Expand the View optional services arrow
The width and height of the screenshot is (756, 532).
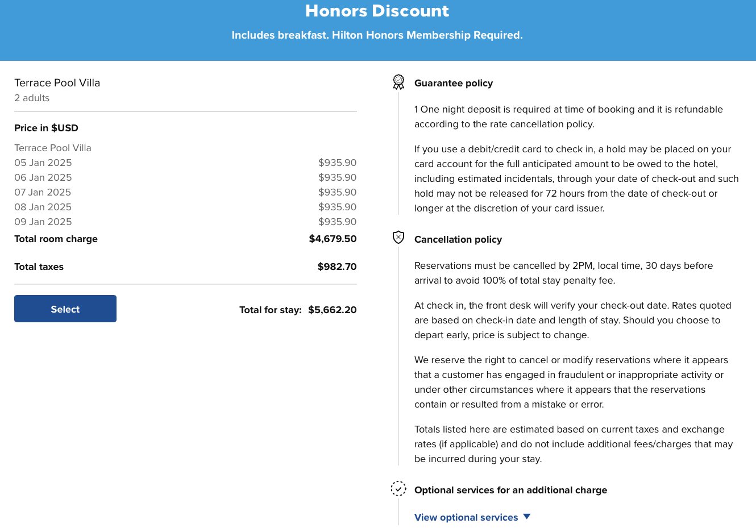point(527,517)
